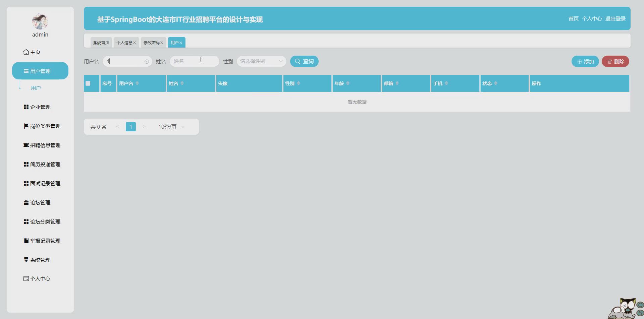Open 首页 link in header
Viewport: 644px width, 319px height.
pos(574,19)
